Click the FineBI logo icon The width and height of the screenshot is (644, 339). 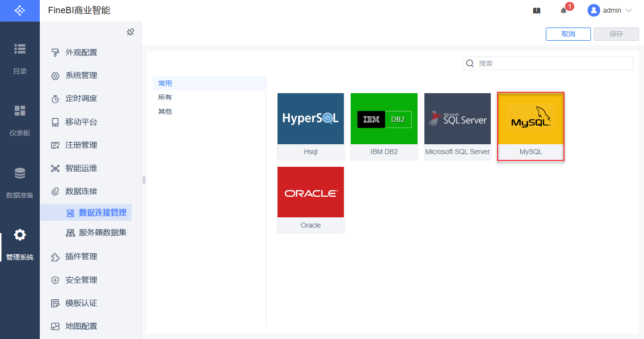click(20, 10)
